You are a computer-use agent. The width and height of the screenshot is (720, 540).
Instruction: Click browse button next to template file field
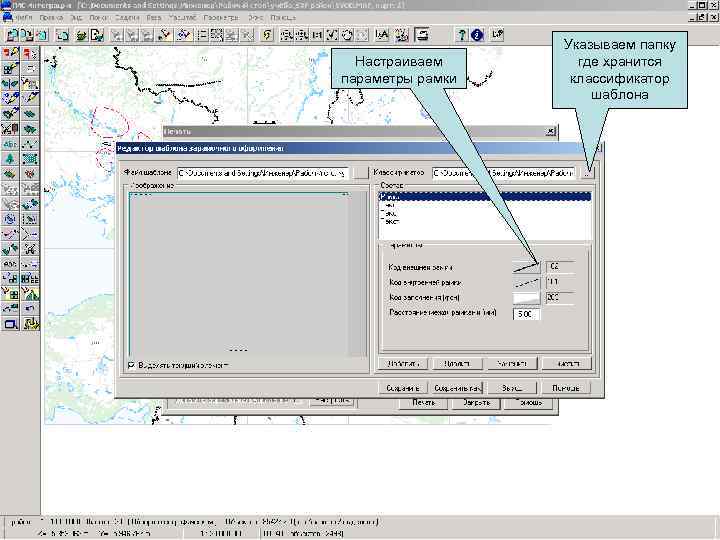362,173
